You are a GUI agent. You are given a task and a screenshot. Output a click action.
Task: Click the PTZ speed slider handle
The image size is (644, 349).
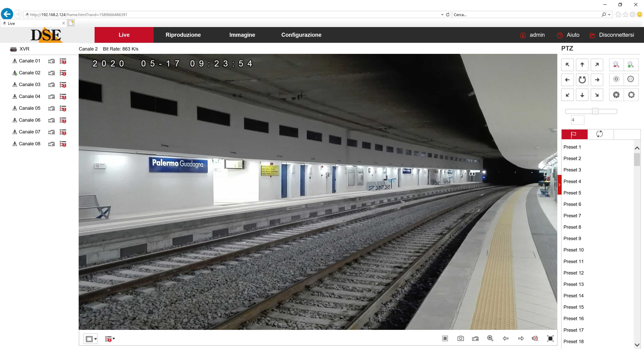click(x=595, y=111)
